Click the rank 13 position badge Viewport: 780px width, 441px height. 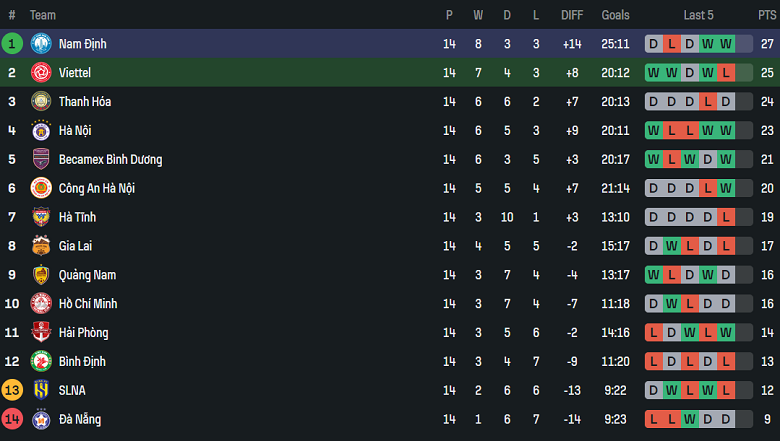pyautogui.click(x=12, y=390)
